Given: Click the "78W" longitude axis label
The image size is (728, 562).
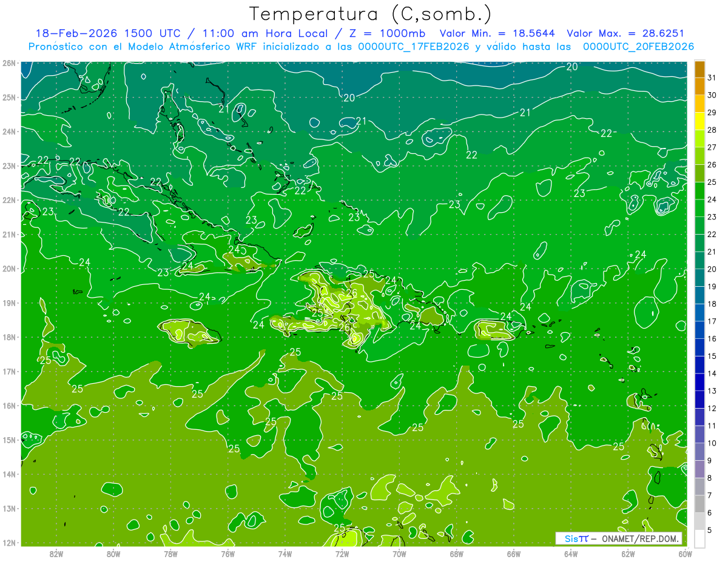Looking at the screenshot, I should click(170, 554).
